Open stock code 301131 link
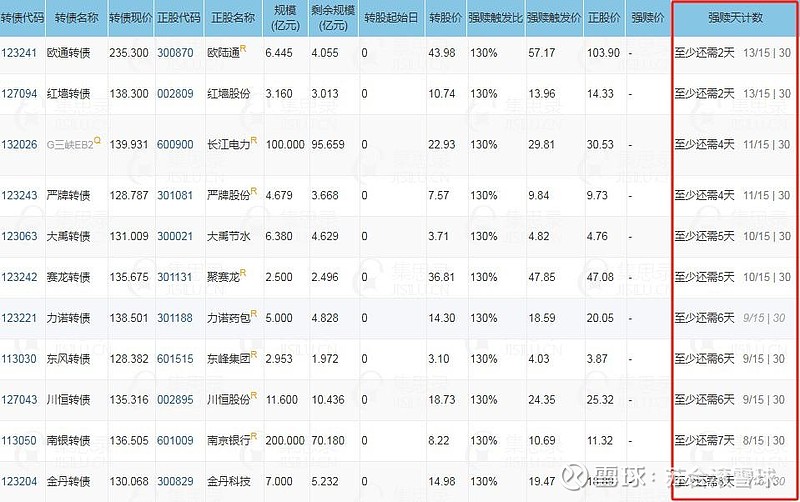The image size is (800, 502). coord(175,278)
